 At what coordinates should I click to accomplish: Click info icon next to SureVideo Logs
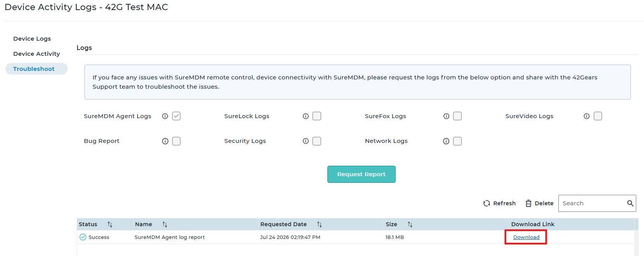[587, 116]
